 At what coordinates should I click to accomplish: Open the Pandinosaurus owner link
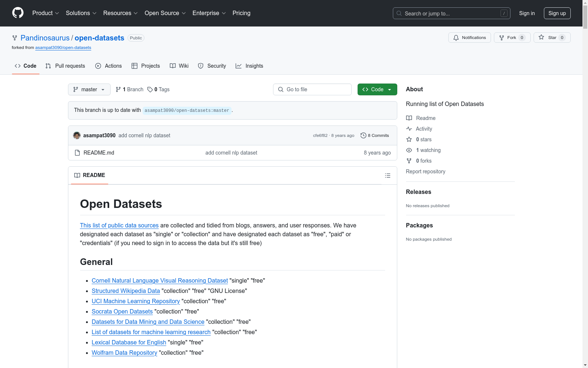click(45, 38)
